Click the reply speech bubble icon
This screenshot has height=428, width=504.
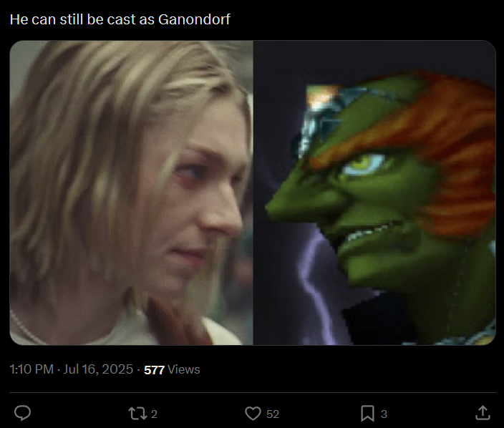click(x=22, y=413)
